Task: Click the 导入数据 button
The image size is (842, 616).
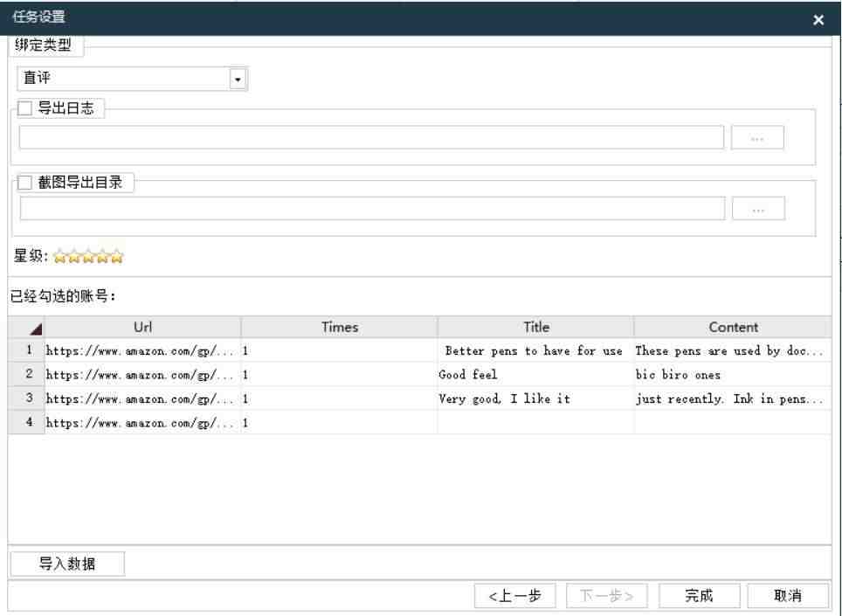Action: tap(67, 564)
